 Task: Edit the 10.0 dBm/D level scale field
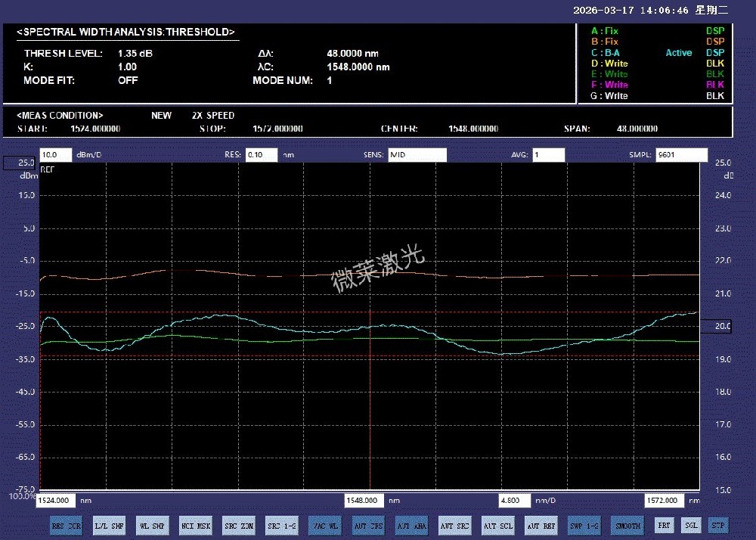[x=56, y=155]
